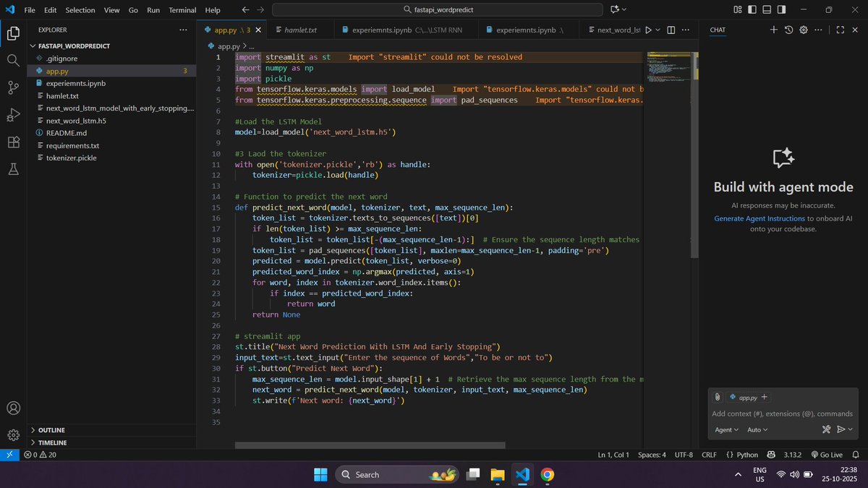Open Google Chrome from taskbar
This screenshot has height=488, width=868.
pyautogui.click(x=548, y=474)
